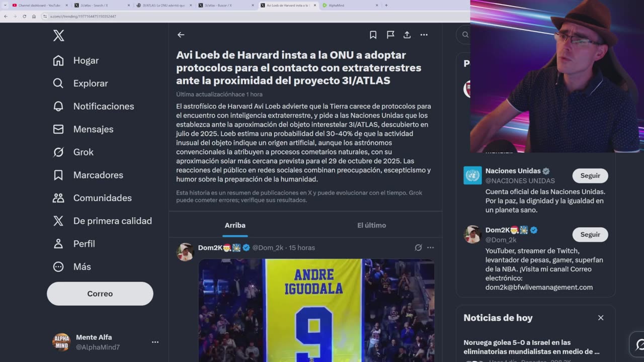Click the De primera calidad X icon
Image resolution: width=644 pixels, height=362 pixels.
[58, 221]
